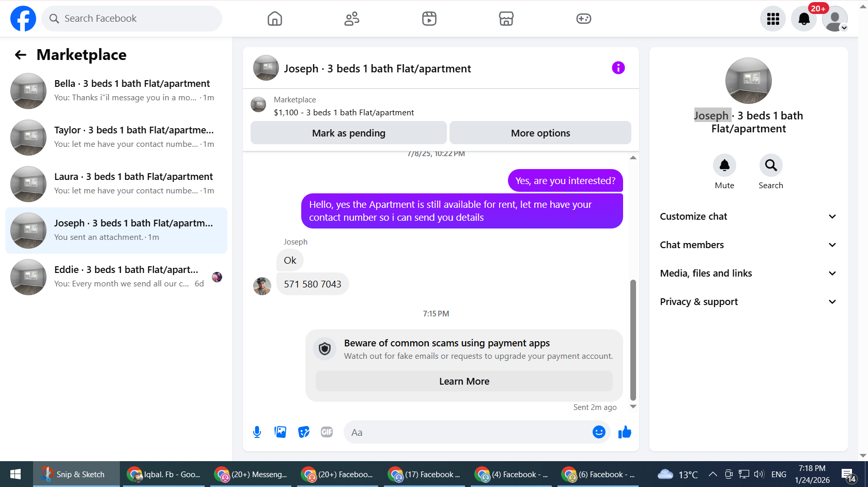Open the Bella apartment conversation

116,91
